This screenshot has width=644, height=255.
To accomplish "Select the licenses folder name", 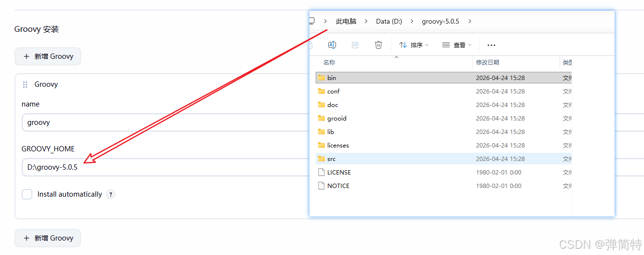I will coord(338,145).
